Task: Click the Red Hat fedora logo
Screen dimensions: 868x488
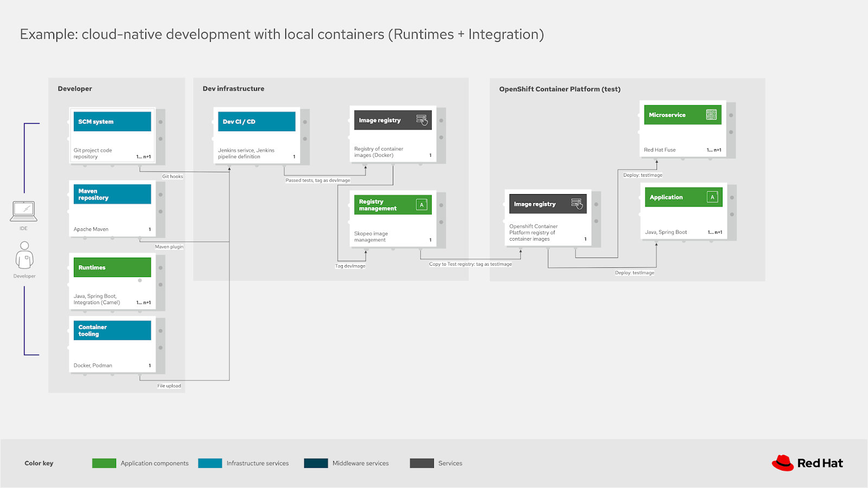Action: [x=783, y=463]
